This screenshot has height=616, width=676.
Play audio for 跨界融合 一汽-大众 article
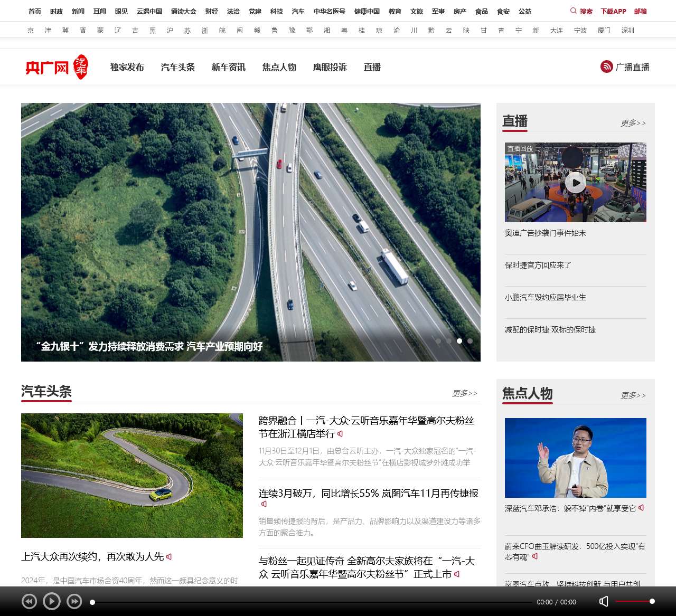pos(340,434)
